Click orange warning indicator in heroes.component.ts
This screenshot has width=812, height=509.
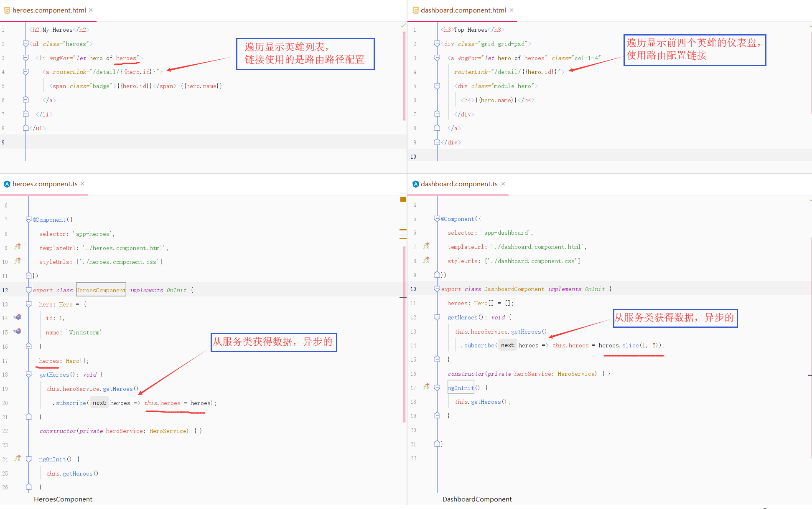403,199
